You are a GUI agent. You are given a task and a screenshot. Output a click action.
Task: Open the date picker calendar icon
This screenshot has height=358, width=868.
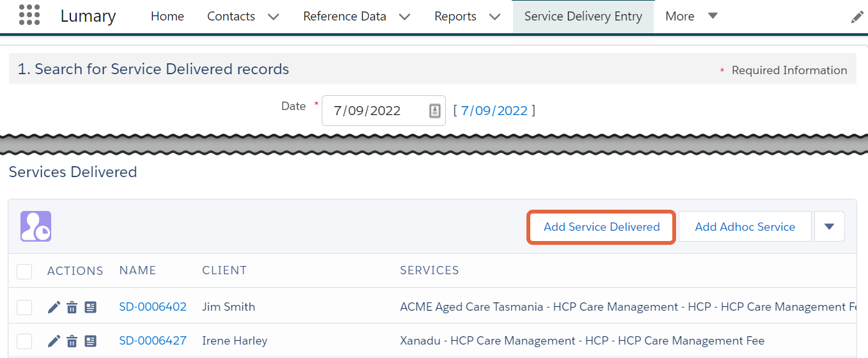click(x=434, y=111)
